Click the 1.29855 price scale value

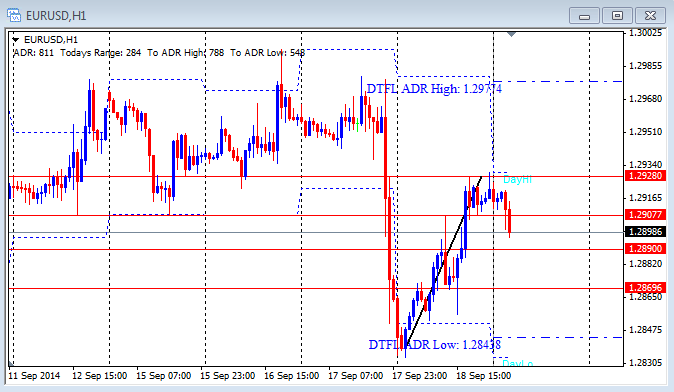646,66
